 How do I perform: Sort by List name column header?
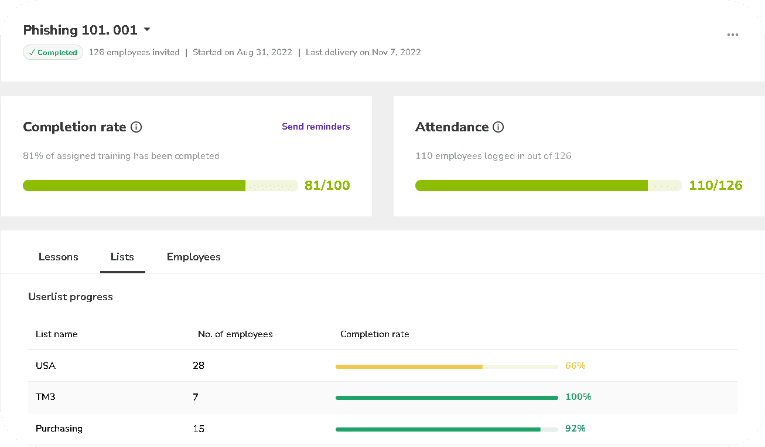[56, 334]
